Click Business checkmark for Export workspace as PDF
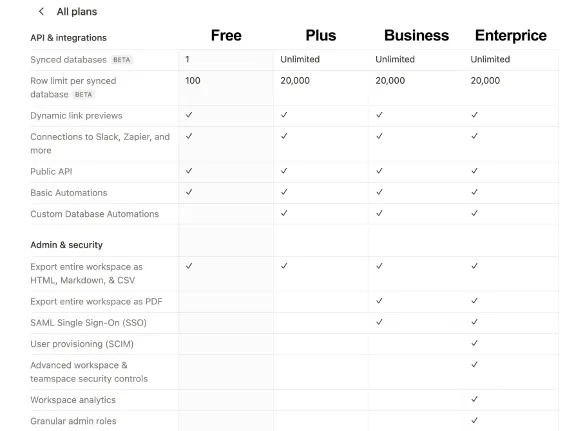This screenshot has width=576, height=431. (379, 301)
